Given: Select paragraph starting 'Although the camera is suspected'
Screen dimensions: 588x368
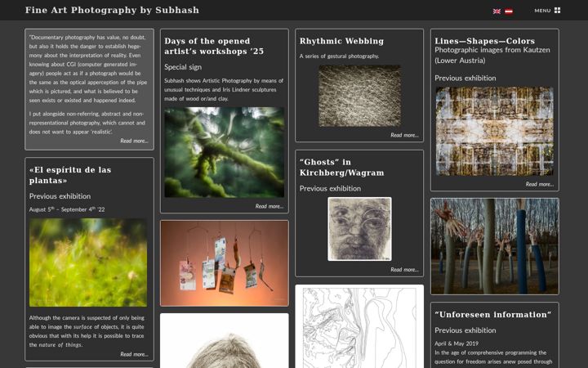Looking at the screenshot, I should pos(87,331).
